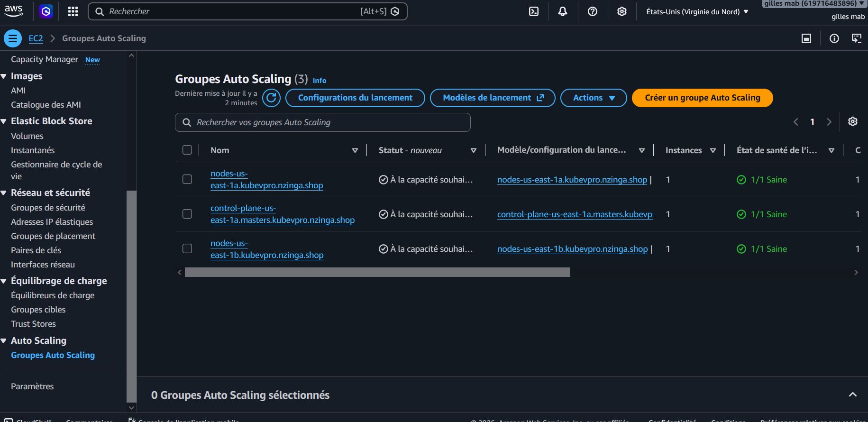This screenshot has height=422, width=868.
Task: Open the help question mark menu
Action: (593, 11)
